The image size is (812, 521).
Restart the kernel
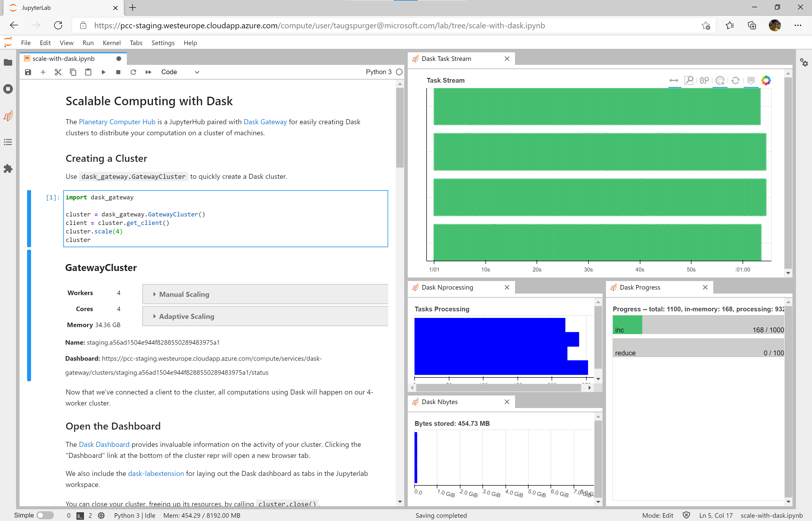click(x=133, y=72)
